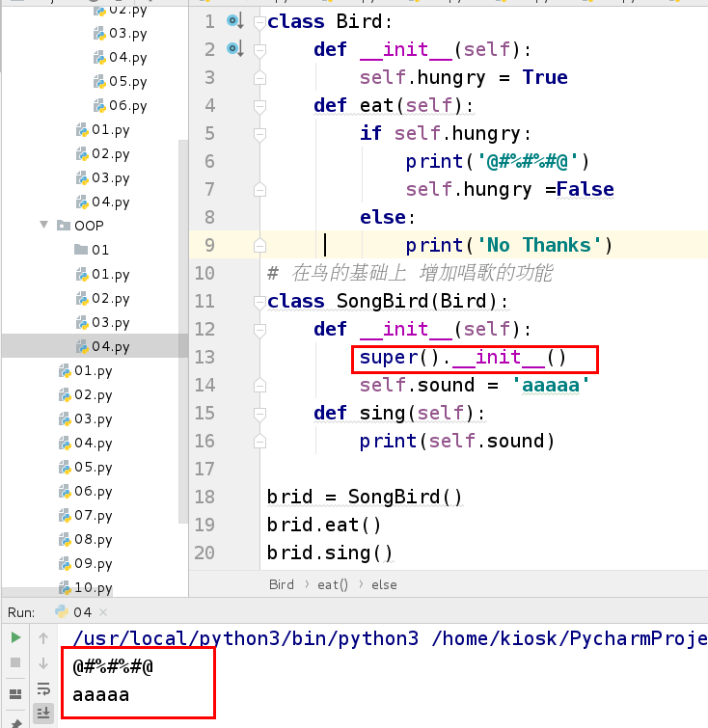Click the 'No Thanks' string on line 9
Viewport: 708px width, 728px height.
538,245
